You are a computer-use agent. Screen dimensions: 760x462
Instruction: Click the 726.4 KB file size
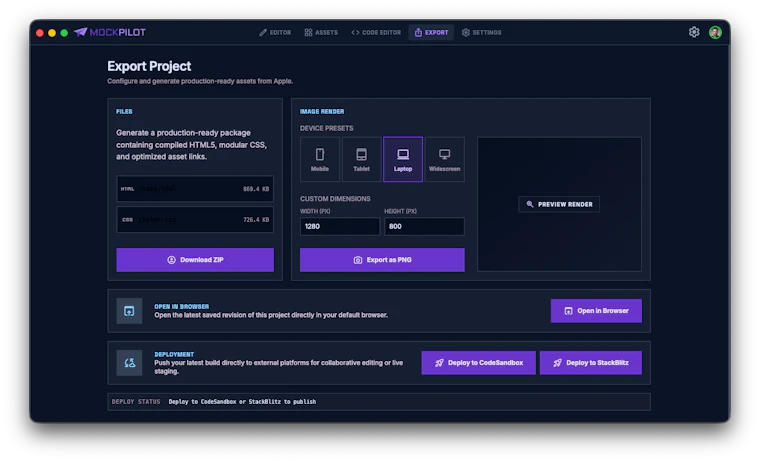click(256, 220)
